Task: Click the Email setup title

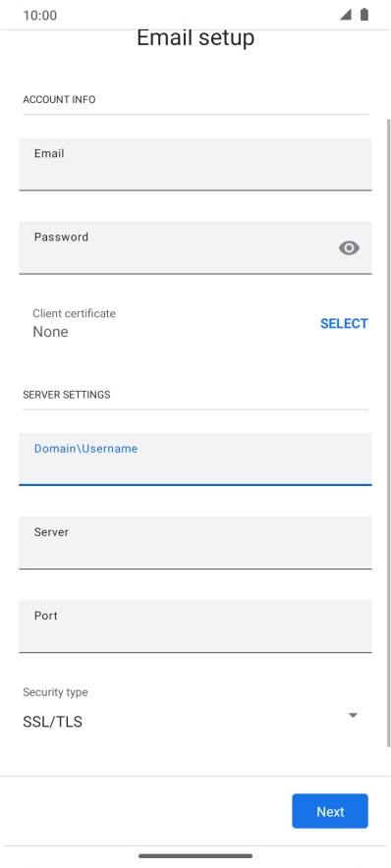Action: [x=195, y=37]
